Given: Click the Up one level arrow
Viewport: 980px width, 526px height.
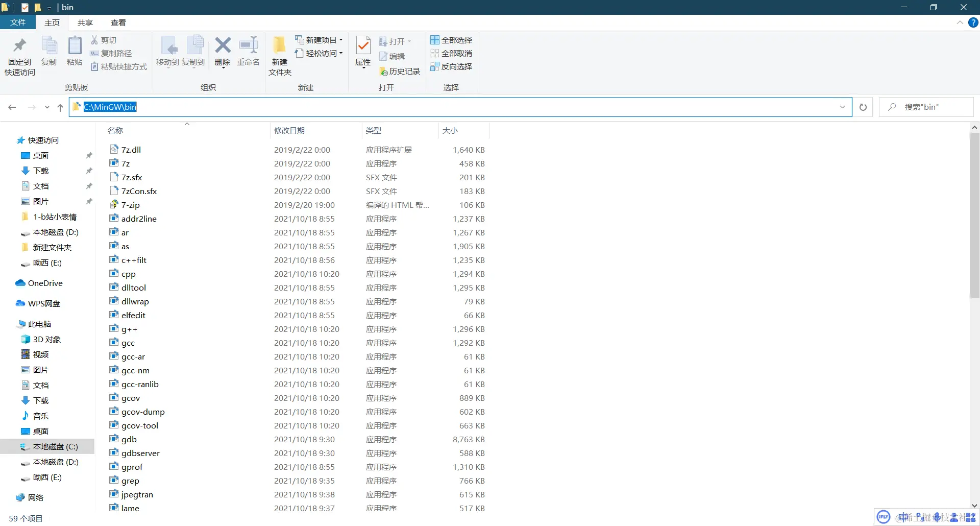Looking at the screenshot, I should [60, 107].
